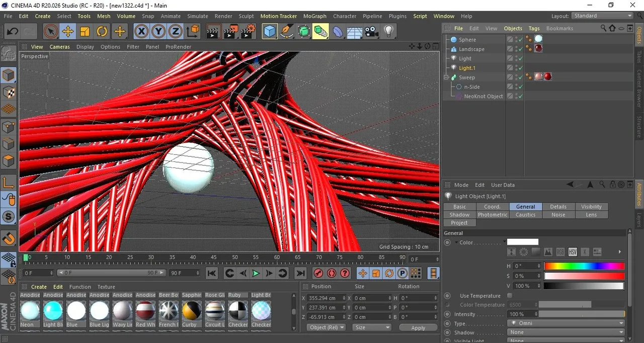
Task: Click the X position input field
Action: pyautogui.click(x=327, y=298)
